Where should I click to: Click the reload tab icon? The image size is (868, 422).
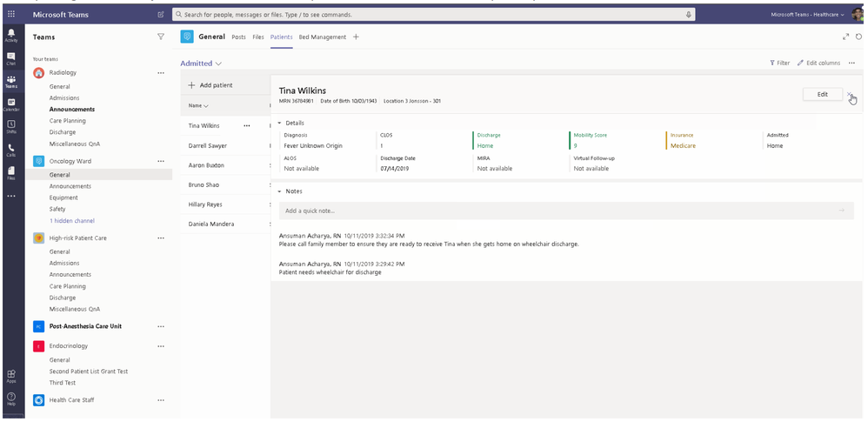pyautogui.click(x=859, y=37)
